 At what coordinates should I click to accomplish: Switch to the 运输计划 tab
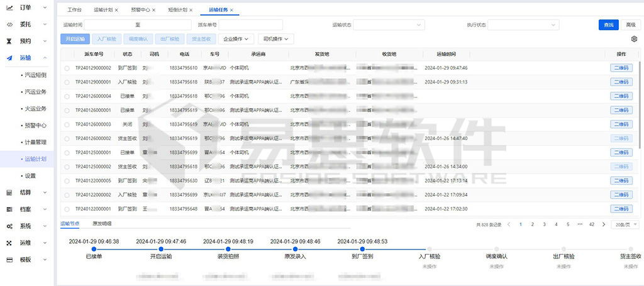[x=104, y=11]
